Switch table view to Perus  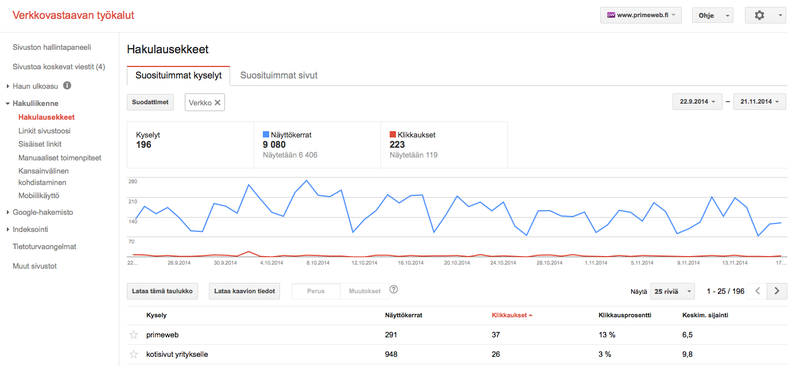(316, 291)
